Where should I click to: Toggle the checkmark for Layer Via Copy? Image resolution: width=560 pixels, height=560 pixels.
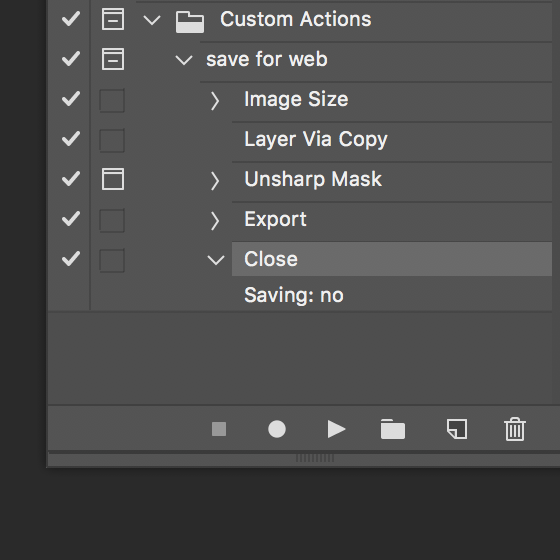coord(71,139)
